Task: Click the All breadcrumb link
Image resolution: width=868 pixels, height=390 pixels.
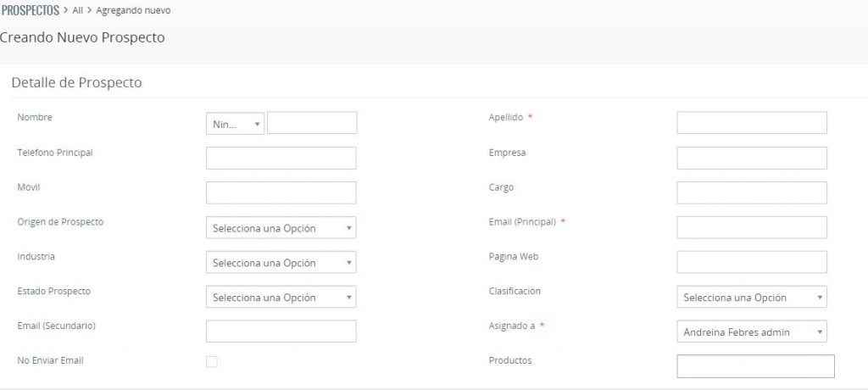Action: 78,10
